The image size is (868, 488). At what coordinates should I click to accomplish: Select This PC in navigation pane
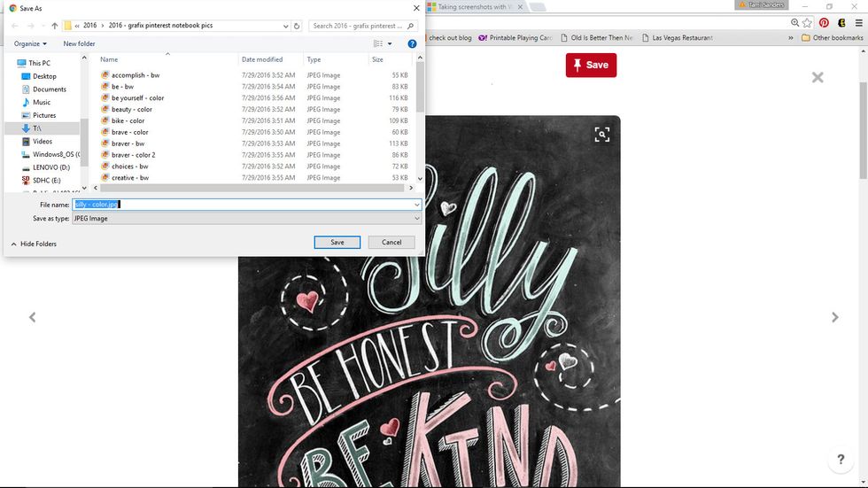(x=39, y=63)
